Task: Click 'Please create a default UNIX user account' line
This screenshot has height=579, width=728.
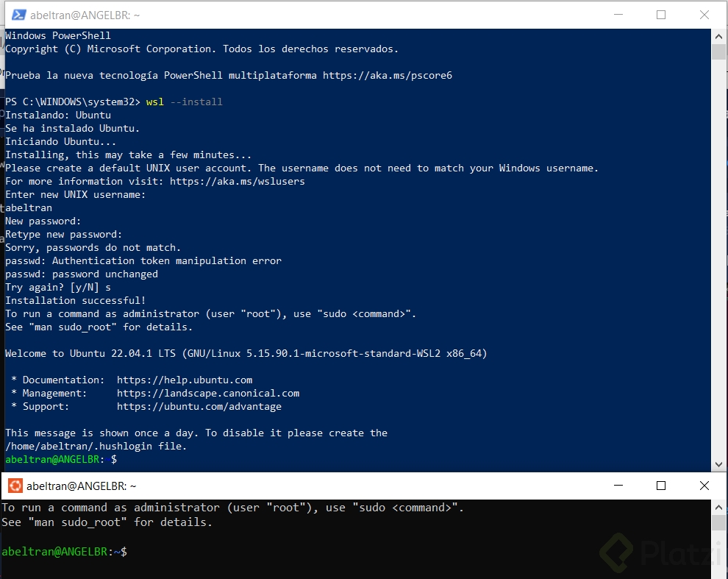Action: [x=301, y=168]
